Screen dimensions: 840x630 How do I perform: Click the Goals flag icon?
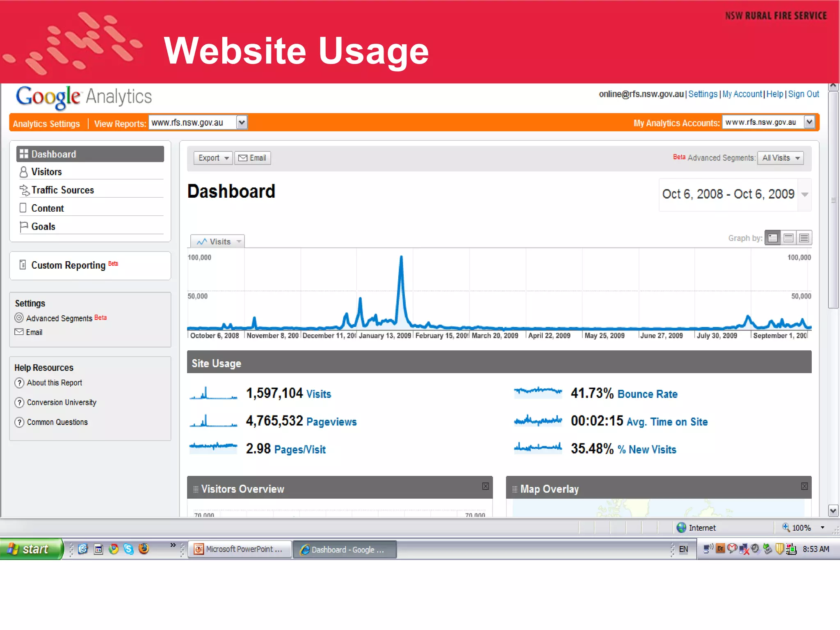24,226
